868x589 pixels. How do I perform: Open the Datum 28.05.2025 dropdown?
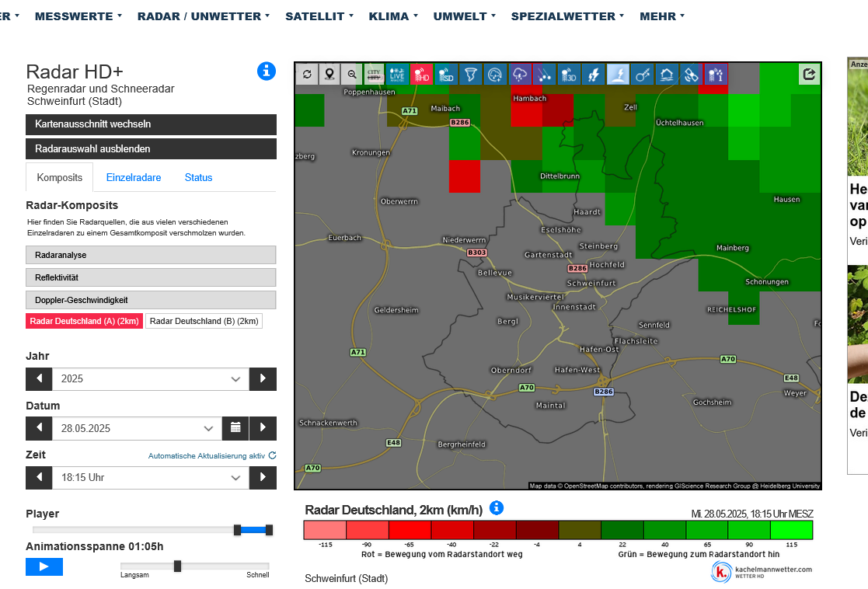137,428
